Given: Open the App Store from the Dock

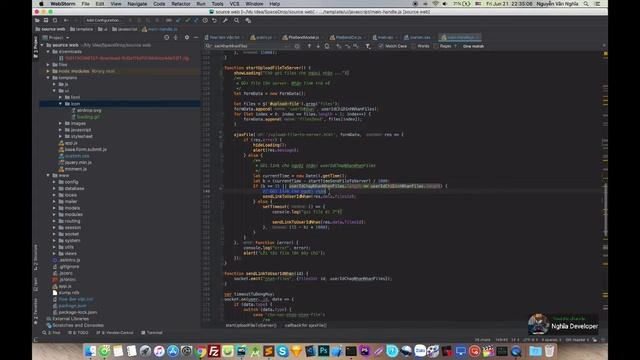Looking at the screenshot, I should click(173, 351).
